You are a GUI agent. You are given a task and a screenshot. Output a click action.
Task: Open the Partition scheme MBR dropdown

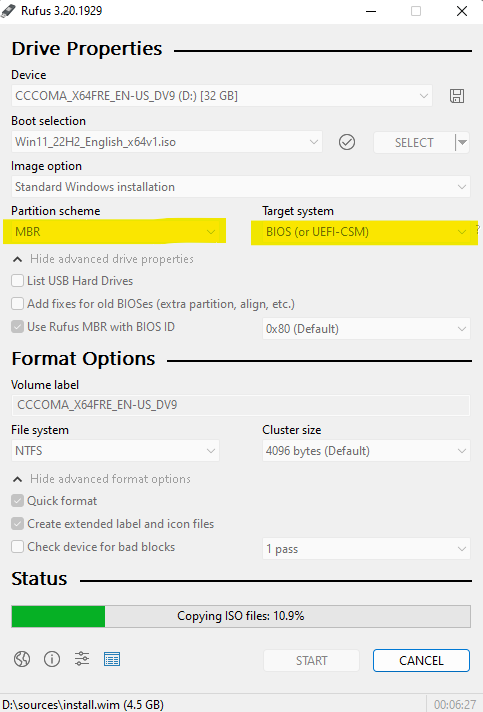click(115, 232)
